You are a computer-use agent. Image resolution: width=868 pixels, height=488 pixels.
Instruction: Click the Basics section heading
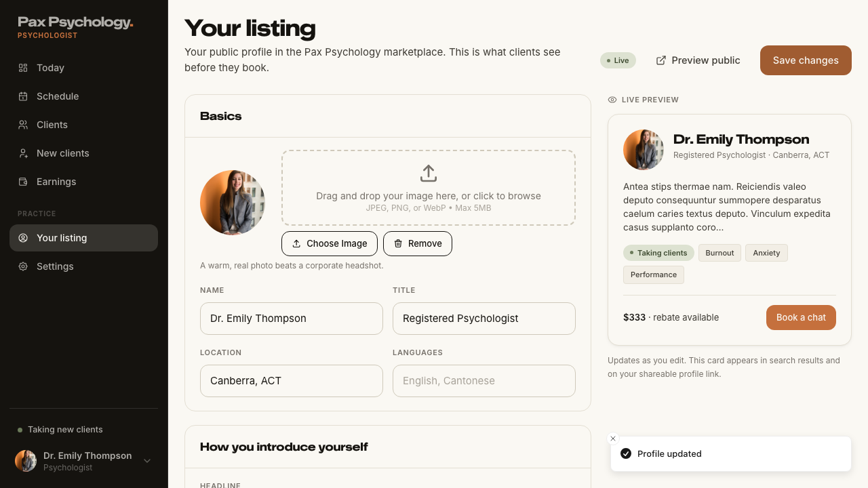coord(220,116)
